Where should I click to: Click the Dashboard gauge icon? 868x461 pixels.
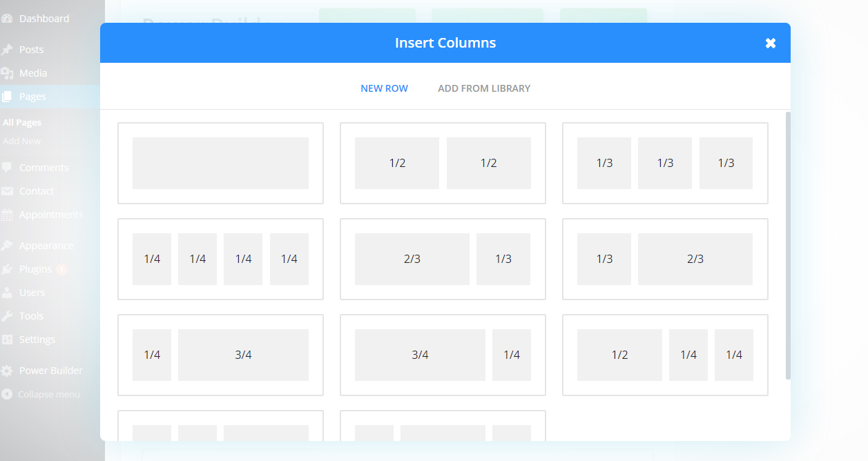(7, 19)
